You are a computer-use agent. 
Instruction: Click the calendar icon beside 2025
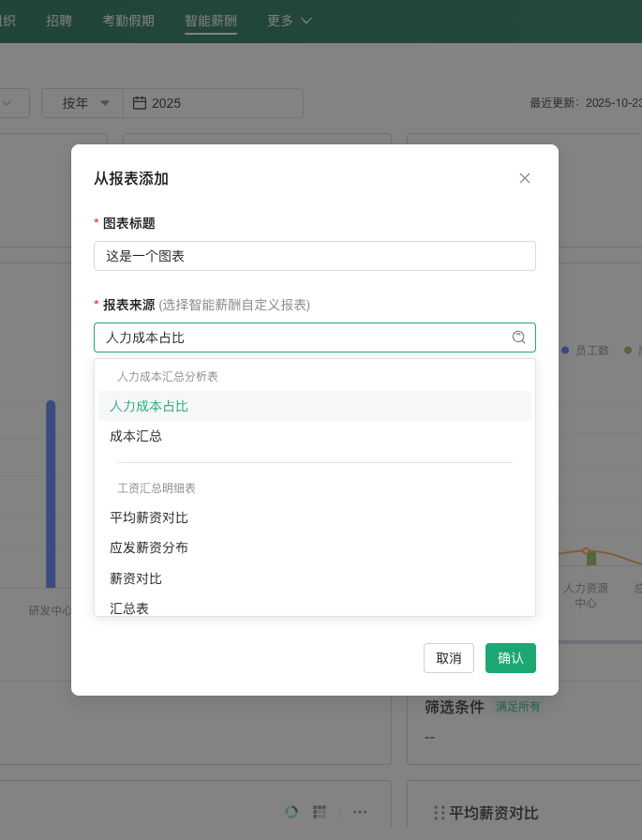tap(140, 103)
